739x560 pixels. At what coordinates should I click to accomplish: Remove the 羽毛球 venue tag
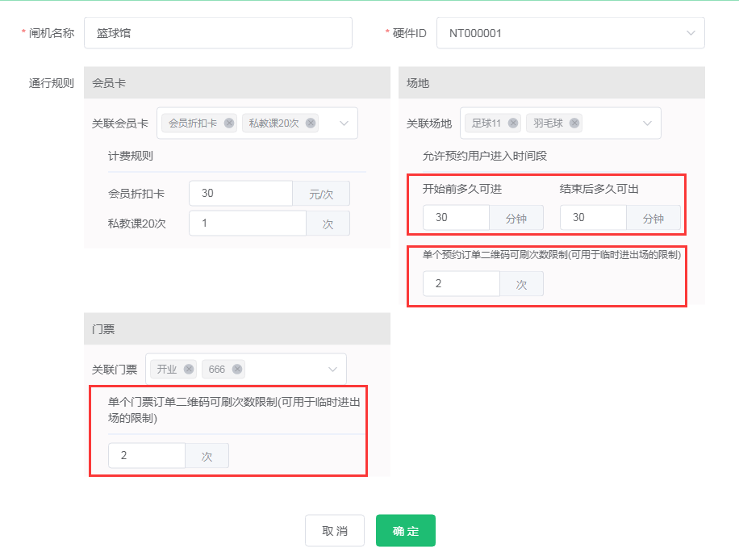574,123
